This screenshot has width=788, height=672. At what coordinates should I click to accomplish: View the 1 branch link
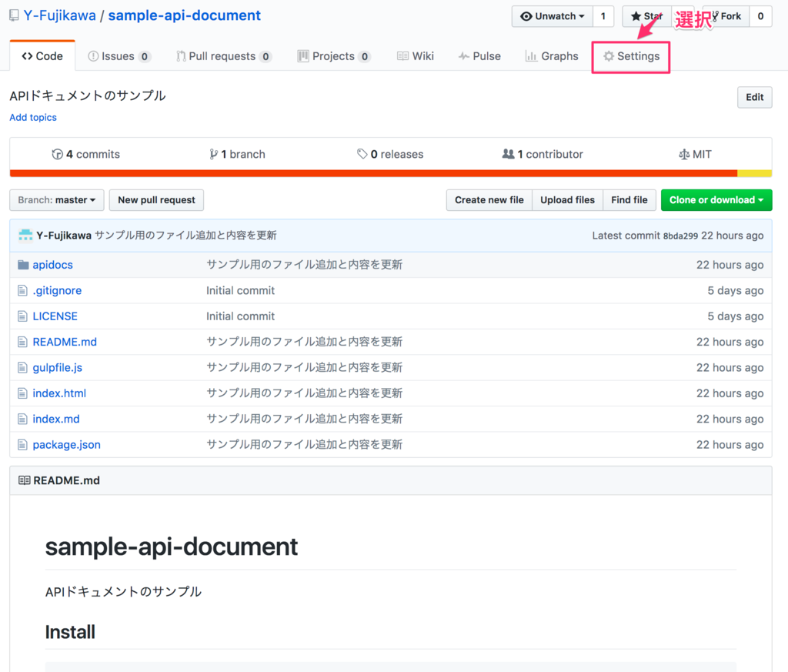click(x=237, y=154)
